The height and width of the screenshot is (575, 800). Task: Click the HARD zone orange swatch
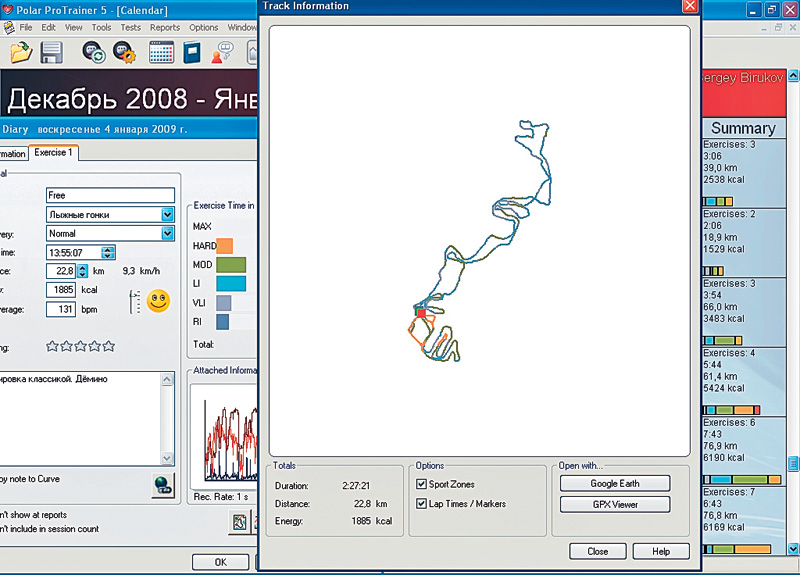tap(224, 246)
